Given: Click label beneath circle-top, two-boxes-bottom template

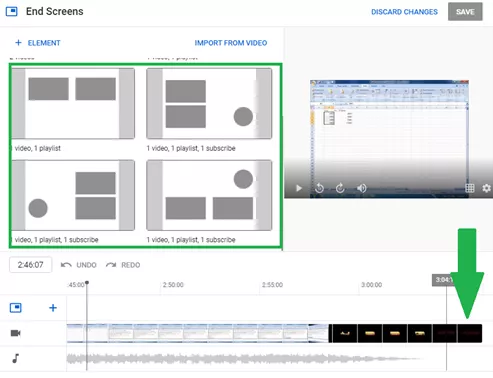Looking at the screenshot, I should [x=191, y=240].
